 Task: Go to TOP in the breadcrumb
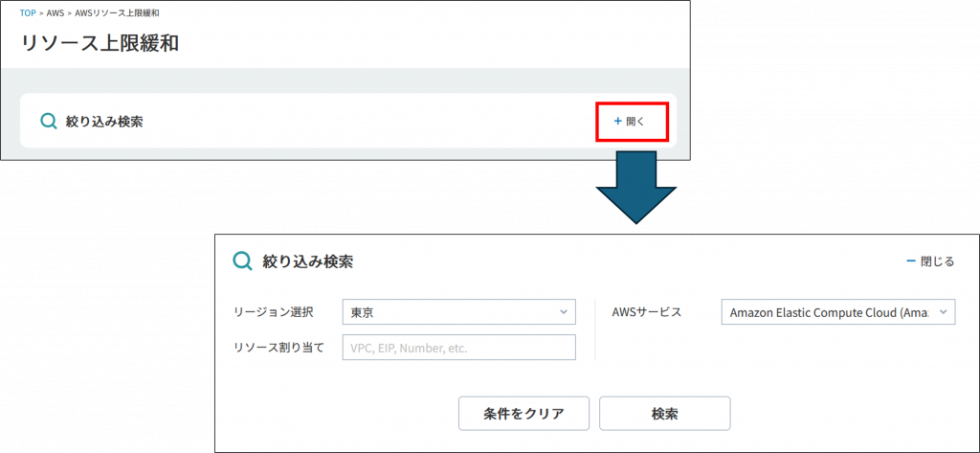pyautogui.click(x=28, y=13)
